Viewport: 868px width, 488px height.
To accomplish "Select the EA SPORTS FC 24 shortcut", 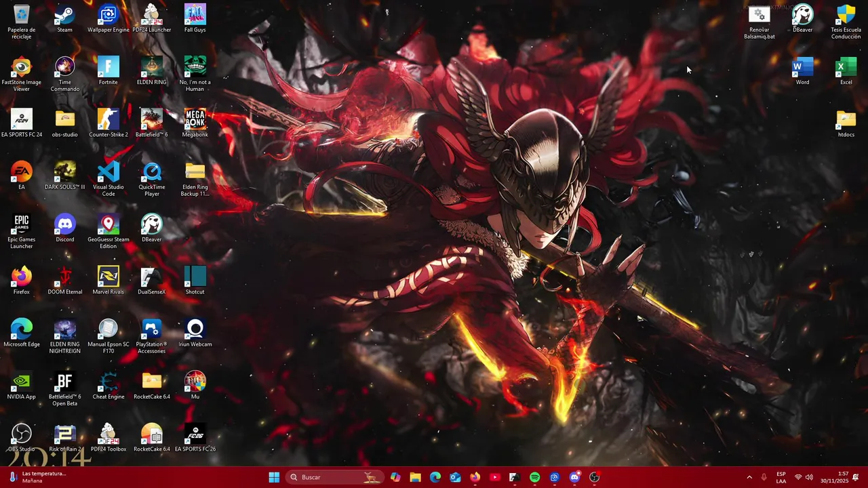I will 21,123.
